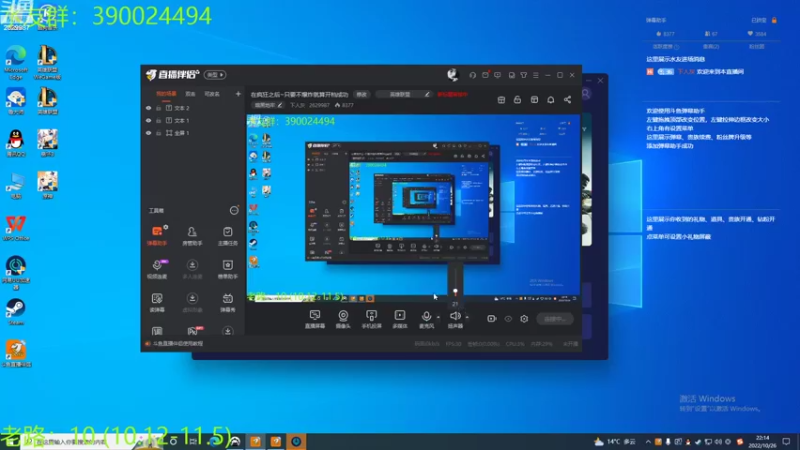Expand microphone options arrow

pyautogui.click(x=438, y=317)
